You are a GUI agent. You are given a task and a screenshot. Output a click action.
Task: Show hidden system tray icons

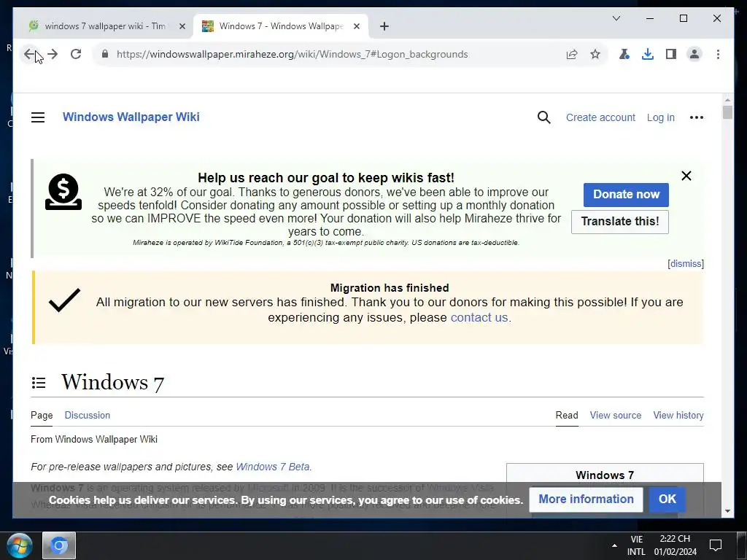614,545
